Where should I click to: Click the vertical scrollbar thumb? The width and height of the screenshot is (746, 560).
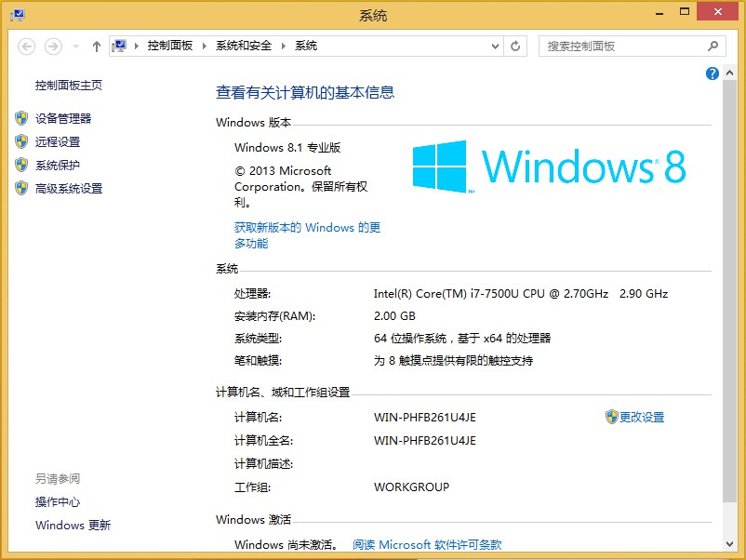tap(729, 291)
